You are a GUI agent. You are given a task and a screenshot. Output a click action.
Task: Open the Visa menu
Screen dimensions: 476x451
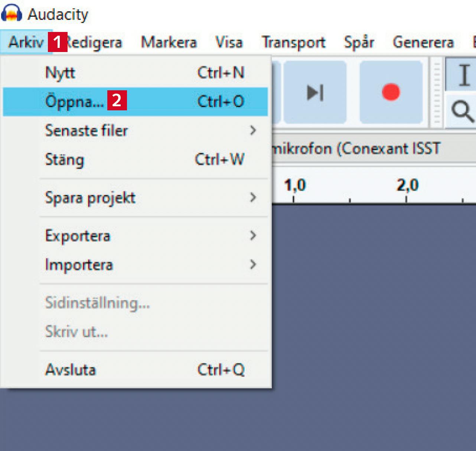tap(229, 42)
